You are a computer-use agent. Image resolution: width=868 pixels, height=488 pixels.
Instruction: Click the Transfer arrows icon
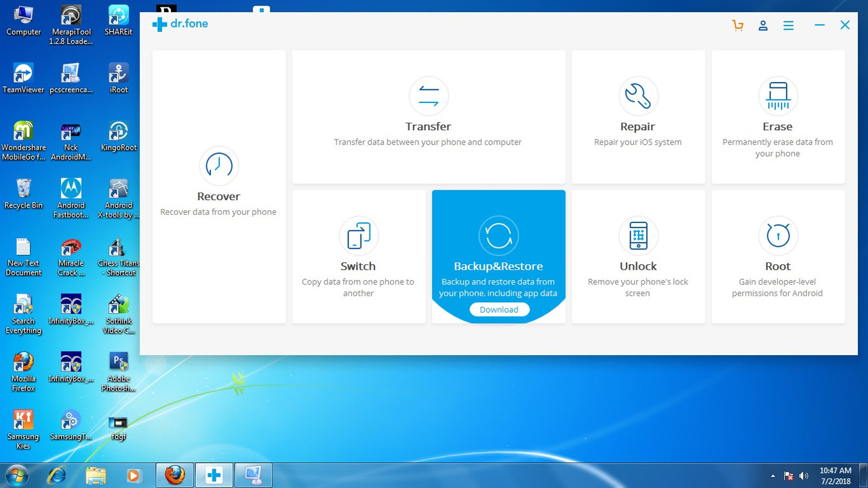point(429,96)
